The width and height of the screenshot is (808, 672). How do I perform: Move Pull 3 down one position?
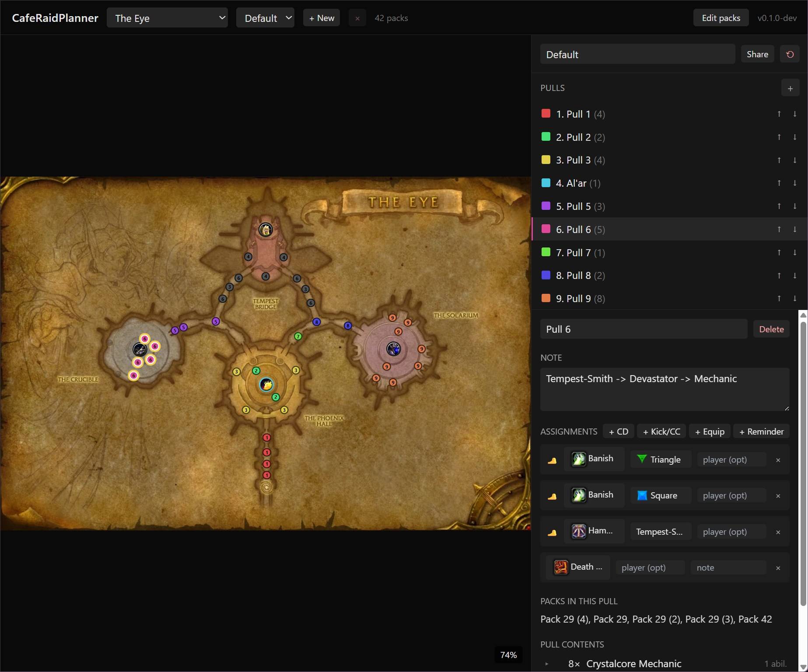pos(795,160)
